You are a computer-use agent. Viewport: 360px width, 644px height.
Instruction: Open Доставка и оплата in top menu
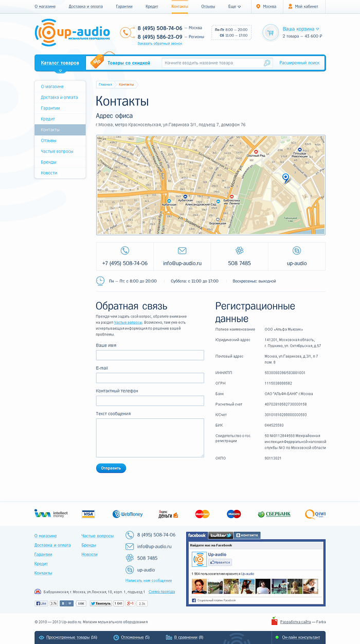(x=85, y=7)
